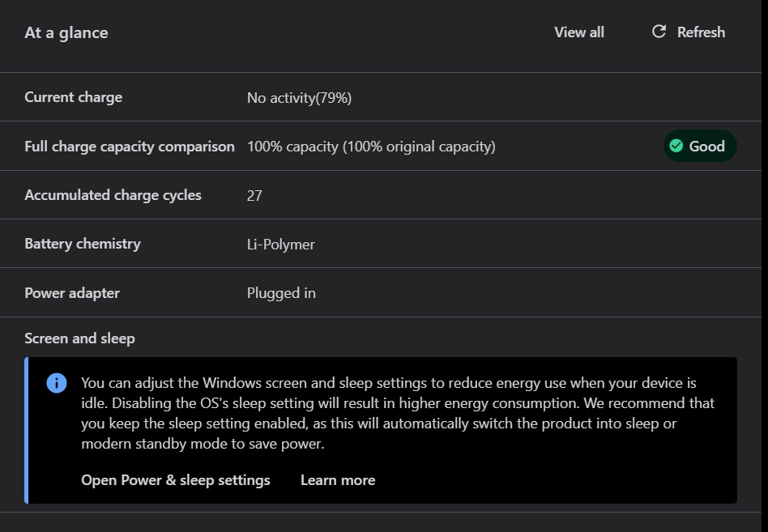The width and height of the screenshot is (768, 532).
Task: Open the View all link
Action: point(579,32)
